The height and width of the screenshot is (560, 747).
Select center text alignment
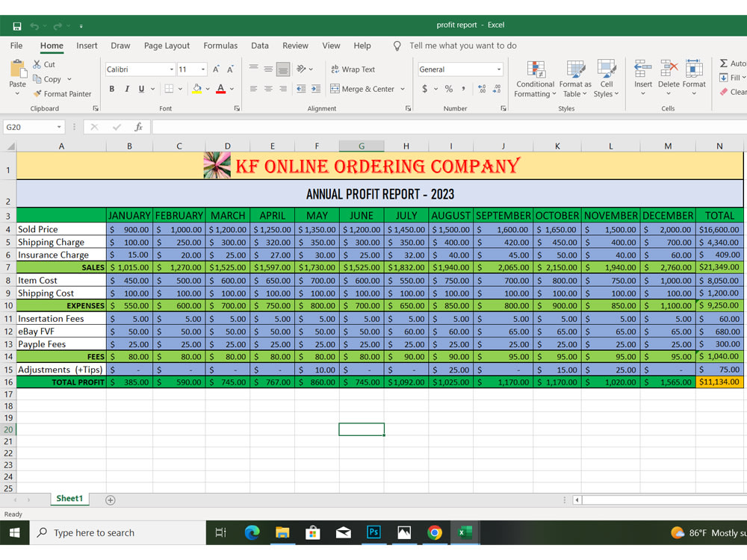(x=267, y=89)
